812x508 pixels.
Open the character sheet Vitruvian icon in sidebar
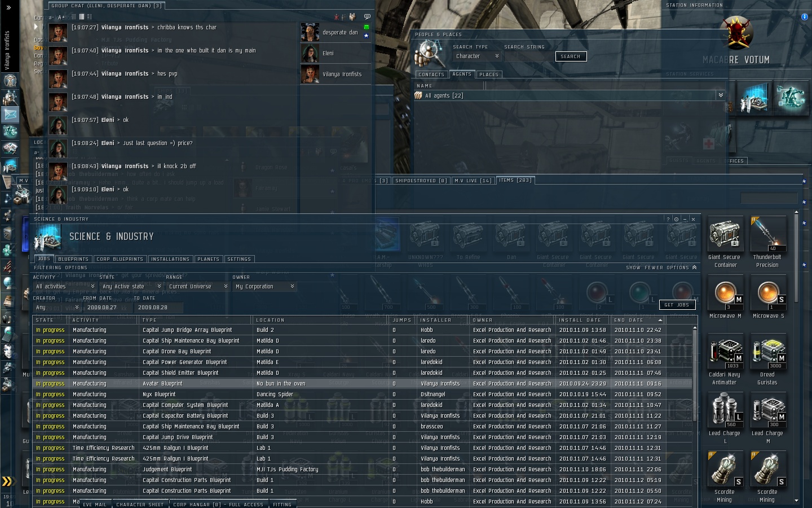[10, 81]
